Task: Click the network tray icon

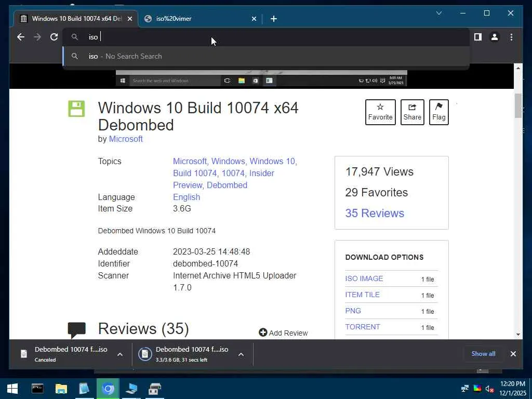Action: click(x=465, y=389)
